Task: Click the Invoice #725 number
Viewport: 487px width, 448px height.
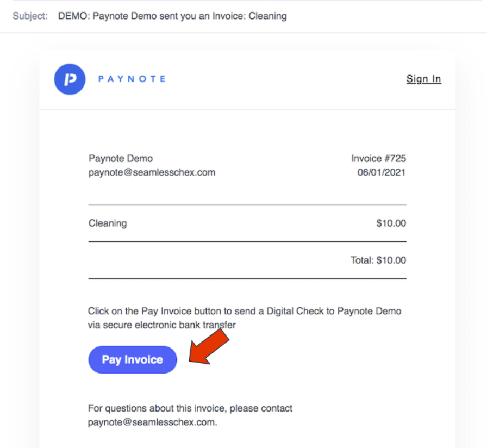Action: 379,158
